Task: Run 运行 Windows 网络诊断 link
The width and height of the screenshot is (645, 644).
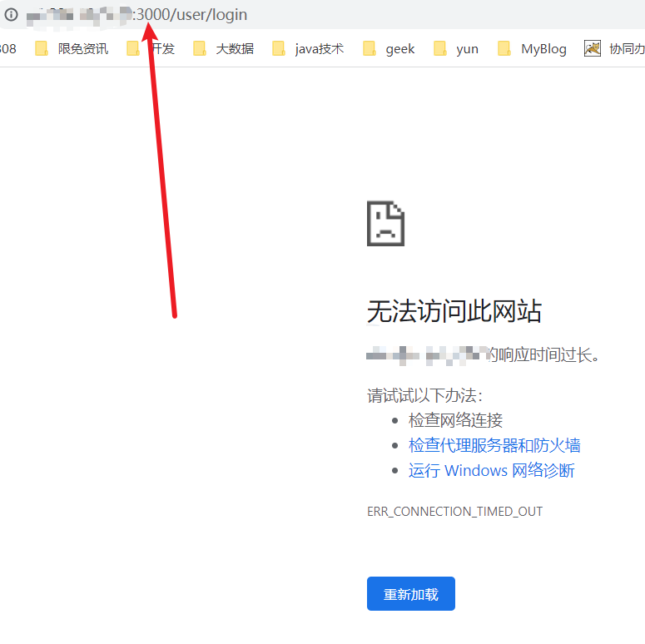Action: tap(492, 470)
